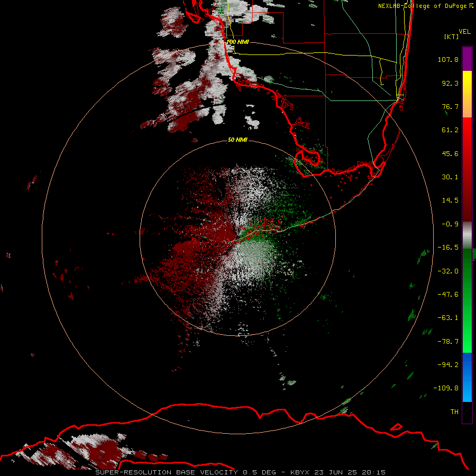Screen dimensions: 476x476
Task: Select the 107.8 legend value
Action: click(448, 59)
